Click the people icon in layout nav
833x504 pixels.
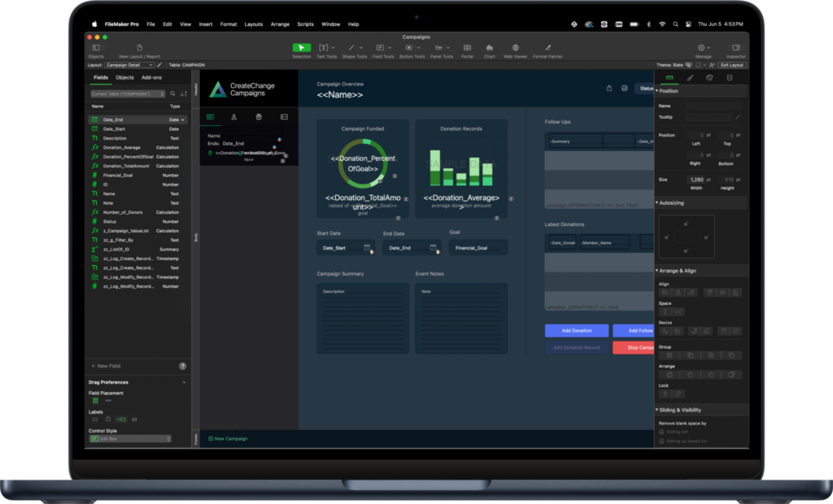tap(233, 117)
